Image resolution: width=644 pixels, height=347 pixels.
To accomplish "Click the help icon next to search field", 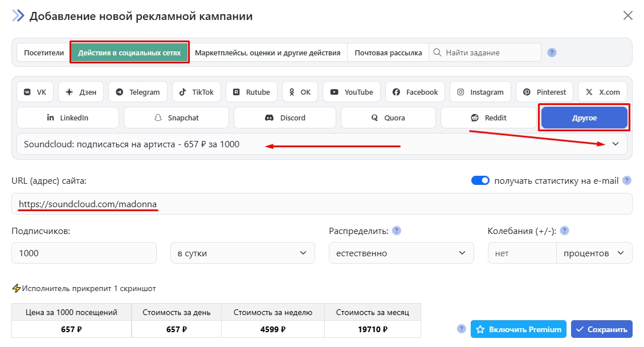I will click(552, 53).
